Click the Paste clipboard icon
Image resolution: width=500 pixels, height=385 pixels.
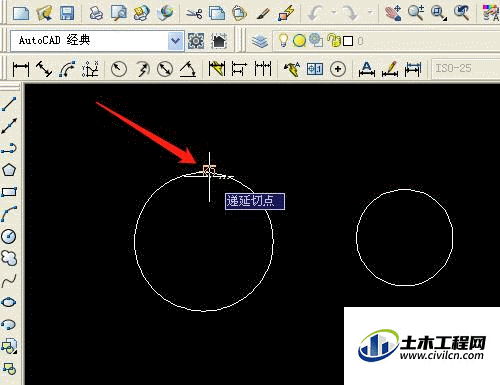[240, 13]
